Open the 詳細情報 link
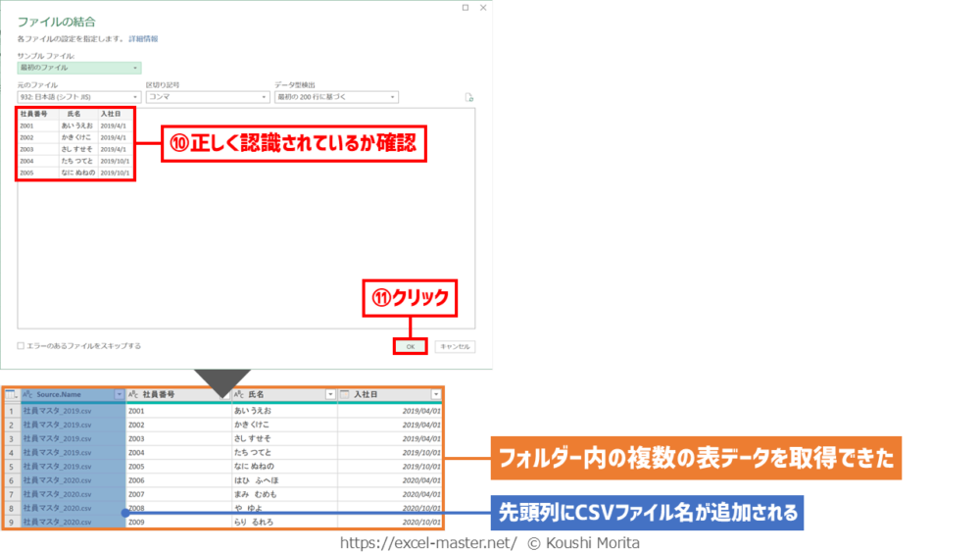 pyautogui.click(x=143, y=38)
